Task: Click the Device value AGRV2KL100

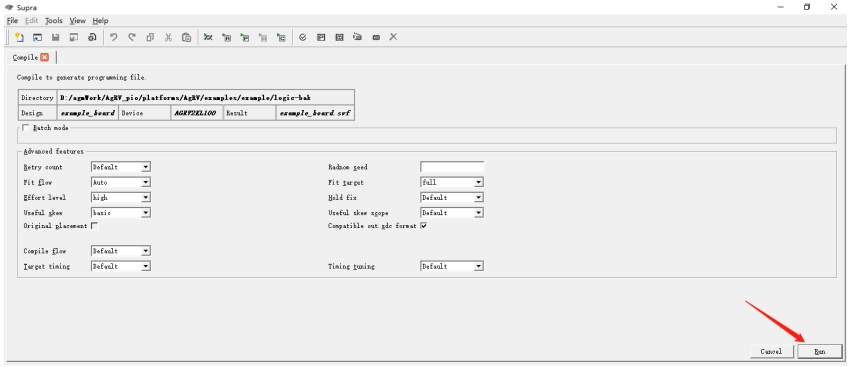Action: tap(196, 113)
